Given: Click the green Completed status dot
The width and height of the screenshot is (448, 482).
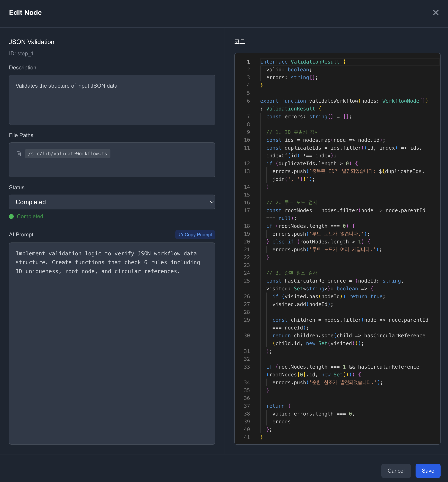Looking at the screenshot, I should 11,216.
